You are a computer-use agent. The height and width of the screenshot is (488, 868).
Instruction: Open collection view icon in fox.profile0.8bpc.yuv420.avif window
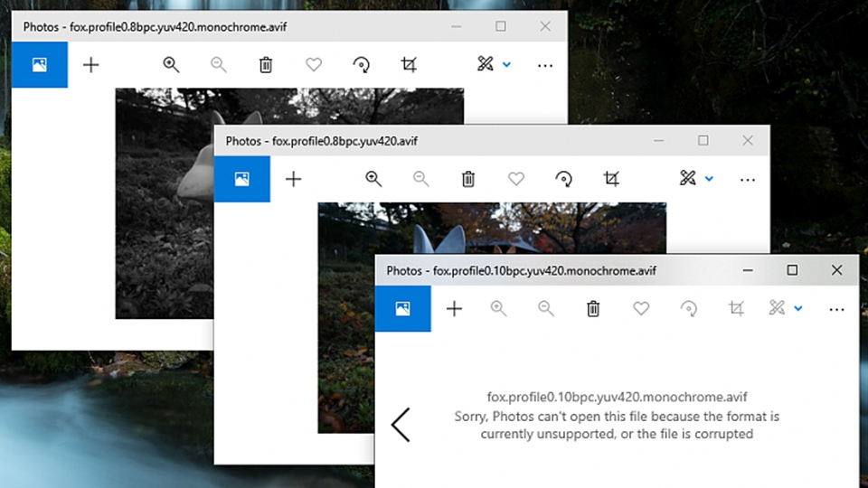point(242,179)
